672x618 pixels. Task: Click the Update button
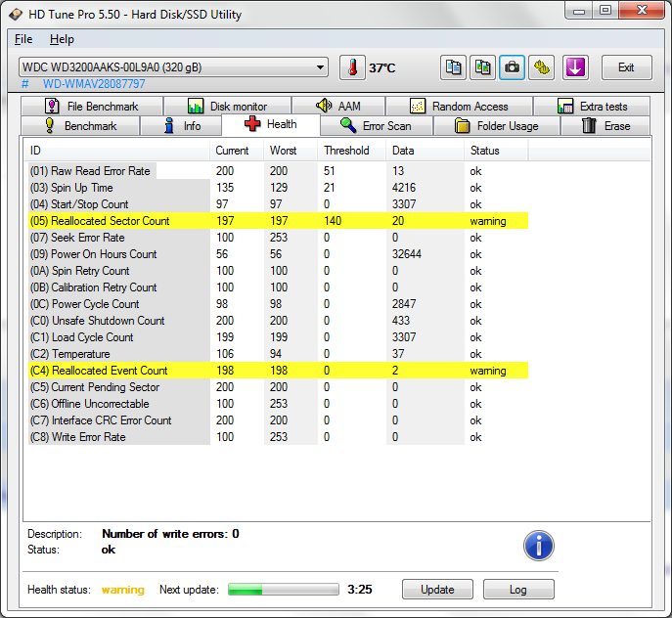(437, 590)
